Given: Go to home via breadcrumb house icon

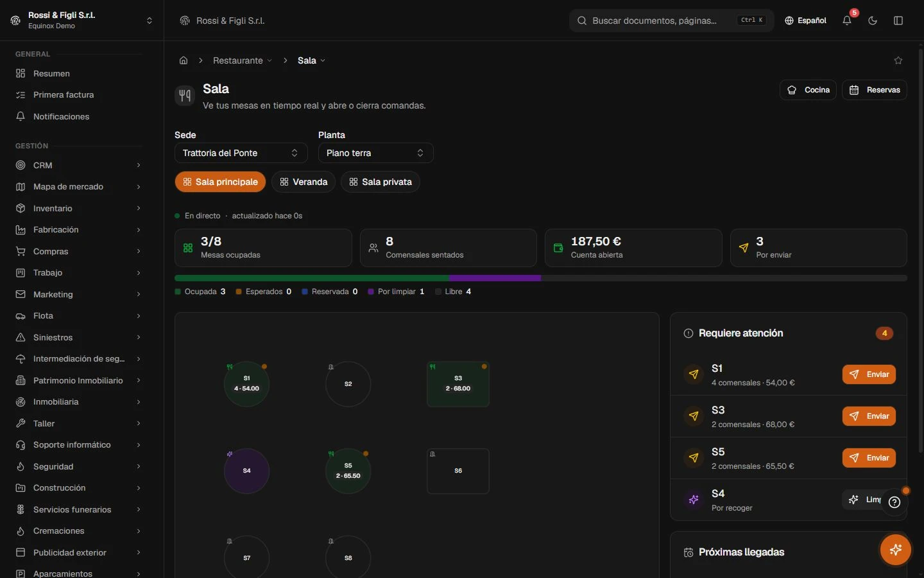Looking at the screenshot, I should [x=184, y=60].
